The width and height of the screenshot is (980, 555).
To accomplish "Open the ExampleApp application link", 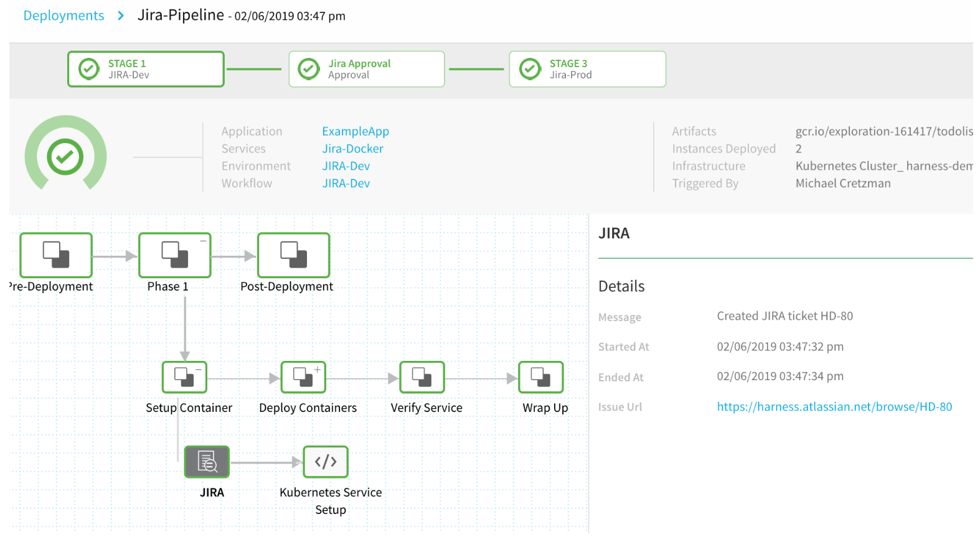I will 356,131.
